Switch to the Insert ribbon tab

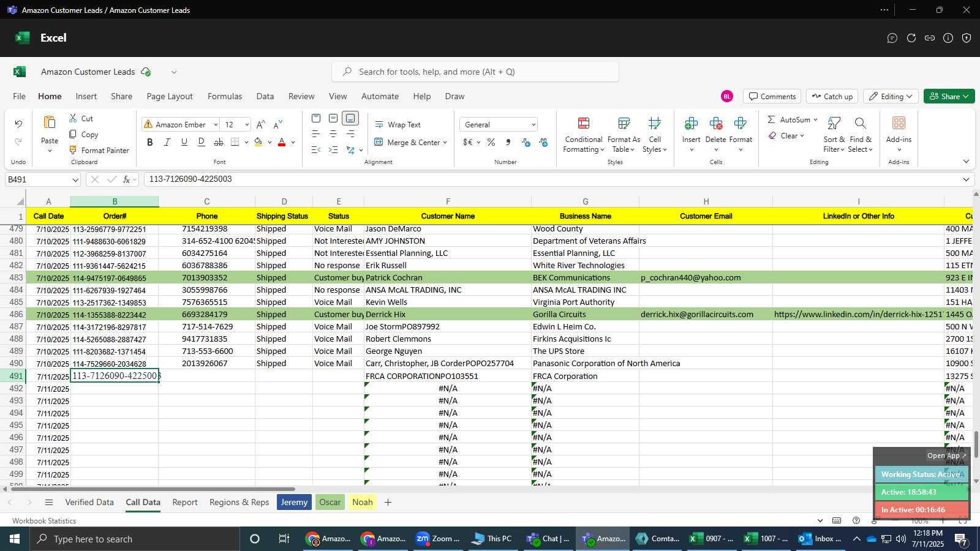point(86,96)
